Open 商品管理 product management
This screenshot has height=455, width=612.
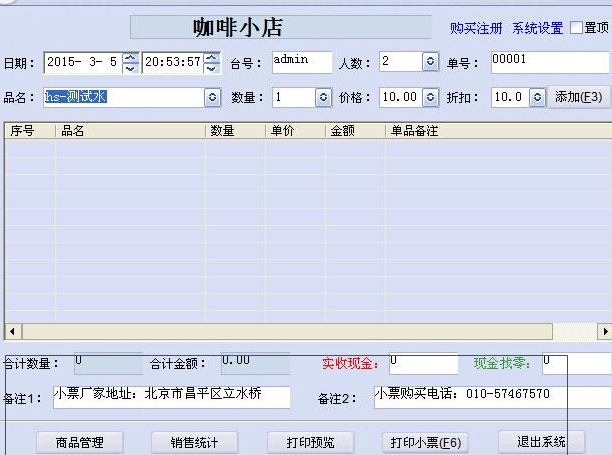click(x=80, y=443)
